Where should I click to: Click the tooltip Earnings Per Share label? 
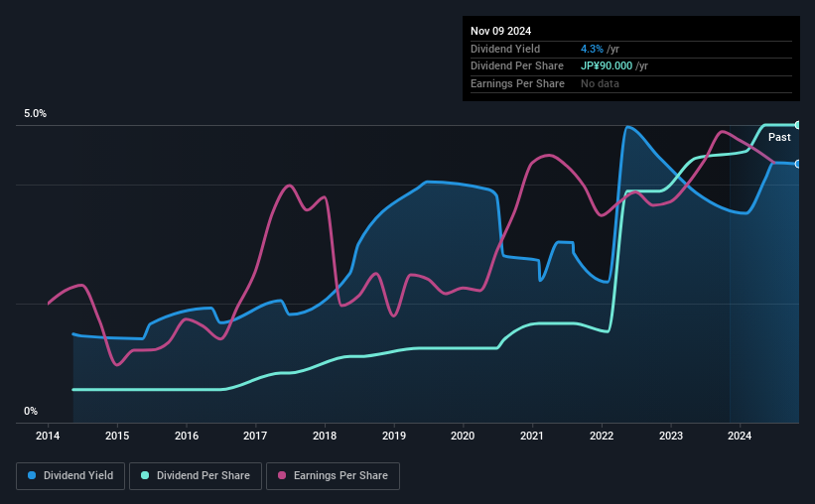coord(518,83)
